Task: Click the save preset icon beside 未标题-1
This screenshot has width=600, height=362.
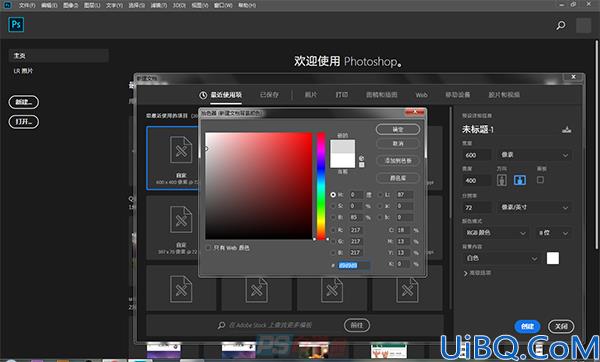Action: point(567,129)
